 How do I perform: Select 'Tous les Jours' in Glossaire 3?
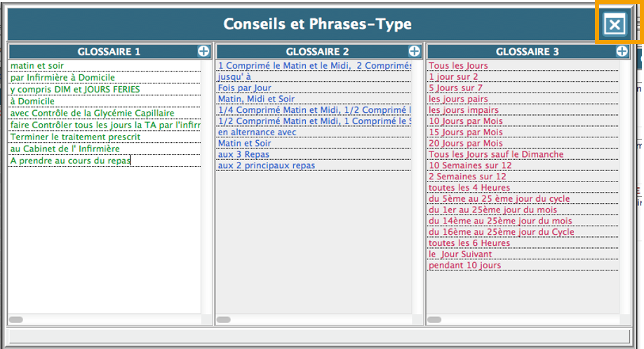tap(458, 66)
